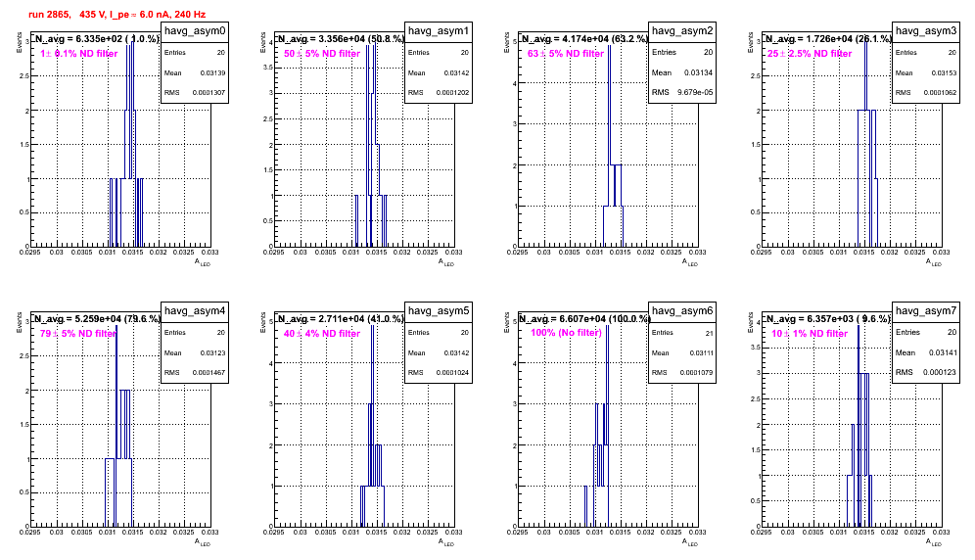Click the '79± 5% ND filter' label
Image resolution: width=975 pixels, height=560 pixels.
78,334
